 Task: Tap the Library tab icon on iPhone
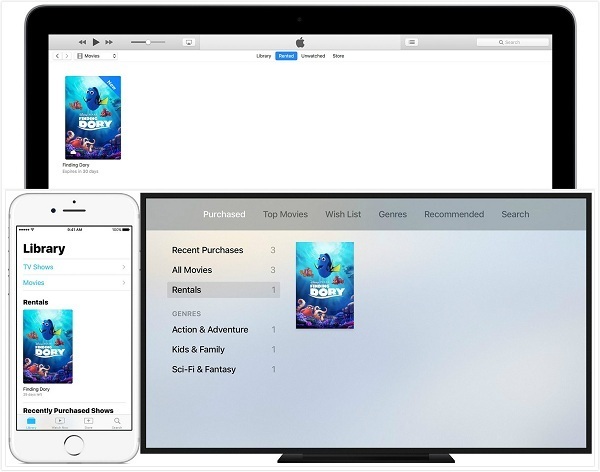pyautogui.click(x=31, y=423)
